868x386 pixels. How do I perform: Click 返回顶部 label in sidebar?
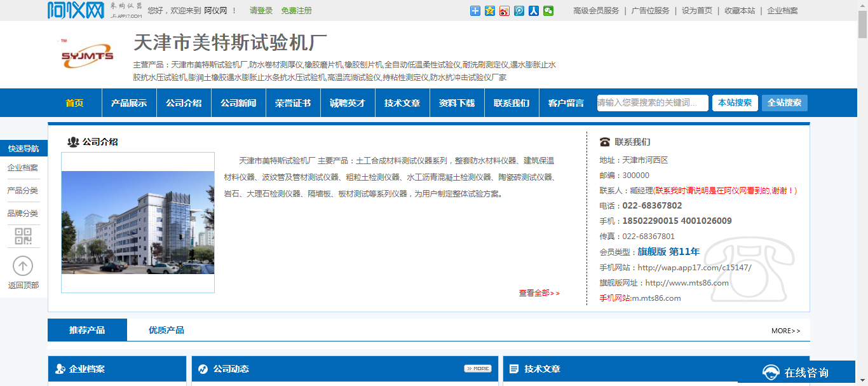tap(24, 286)
